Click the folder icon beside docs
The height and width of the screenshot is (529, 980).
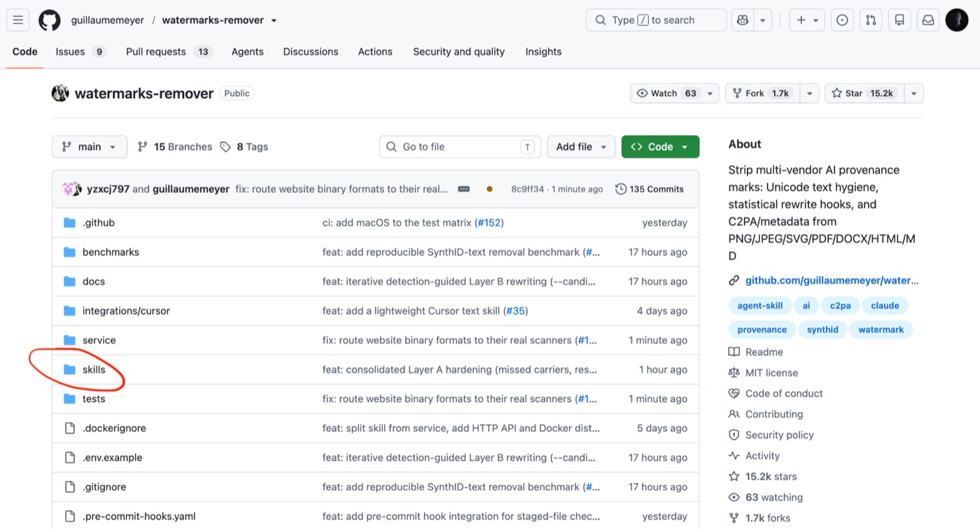[x=69, y=281]
